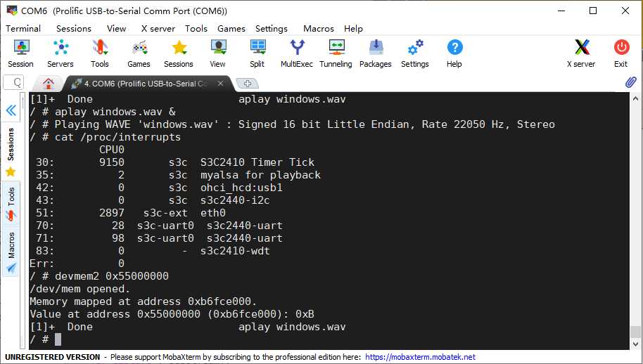Click 'Rate 22050 Hz, Stereo' text
Image resolution: width=643 pixels, height=364 pixels.
(x=488, y=124)
